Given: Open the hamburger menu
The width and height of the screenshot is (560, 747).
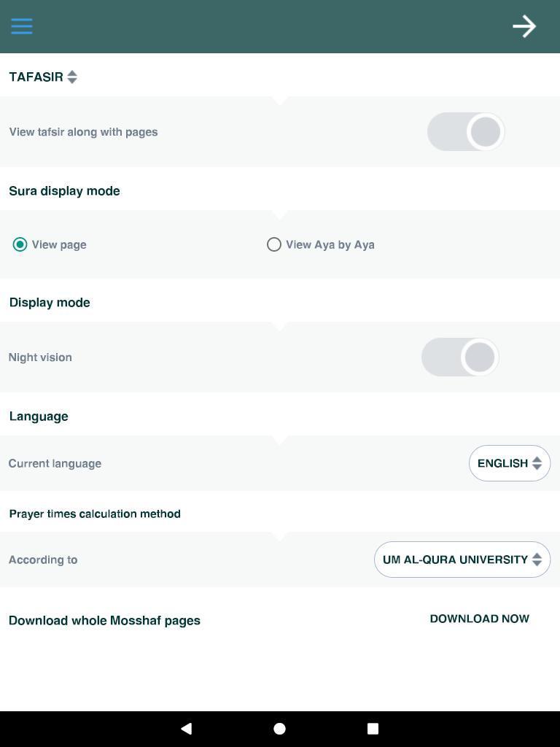Looking at the screenshot, I should [22, 26].
